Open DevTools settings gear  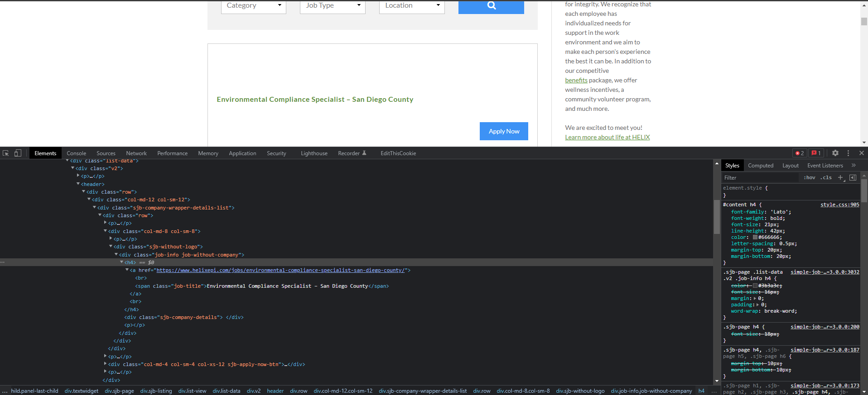835,153
